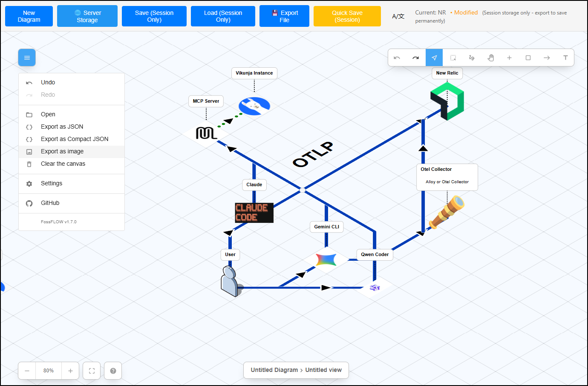Click the Quick Save (Session) button
This screenshot has width=588, height=386.
(x=347, y=16)
